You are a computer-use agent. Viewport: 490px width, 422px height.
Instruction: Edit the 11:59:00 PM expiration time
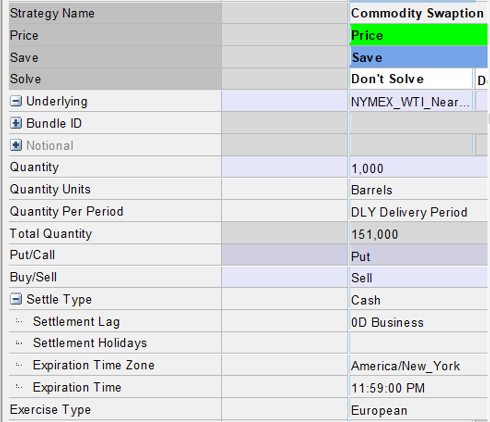click(x=419, y=387)
